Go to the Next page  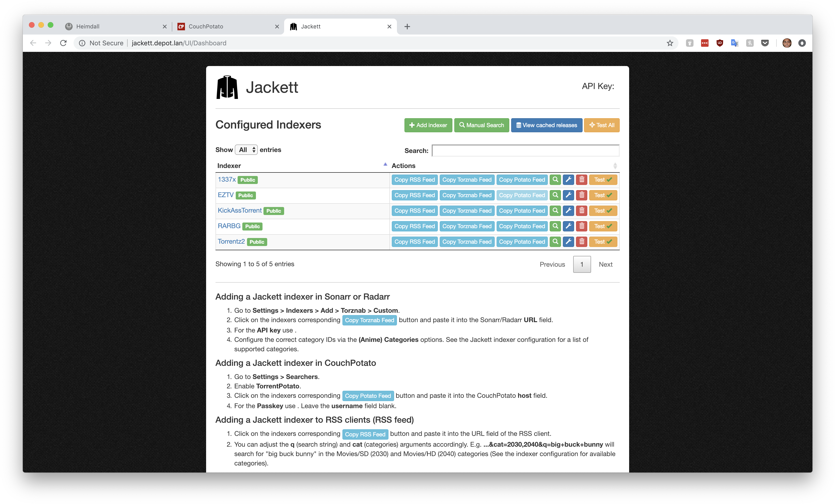[606, 265]
